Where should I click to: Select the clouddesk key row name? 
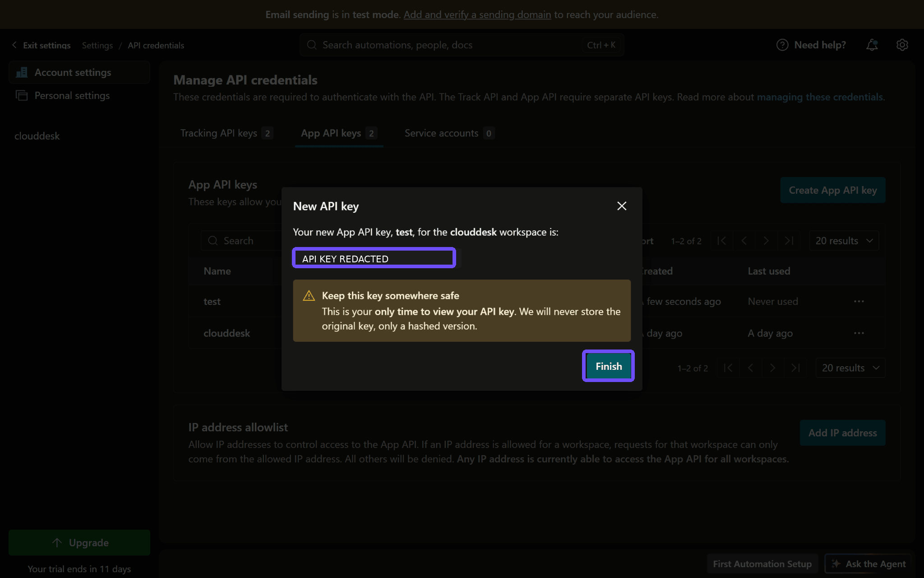226,333
